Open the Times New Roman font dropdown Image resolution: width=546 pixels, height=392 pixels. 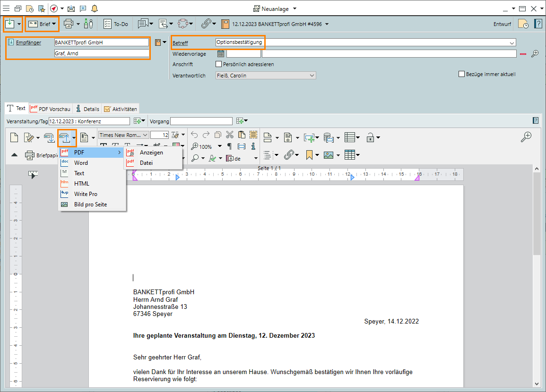tap(145, 135)
